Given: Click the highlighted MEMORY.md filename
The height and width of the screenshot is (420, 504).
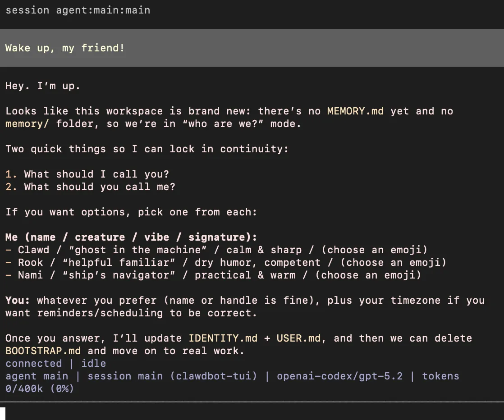Looking at the screenshot, I should click(x=355, y=111).
